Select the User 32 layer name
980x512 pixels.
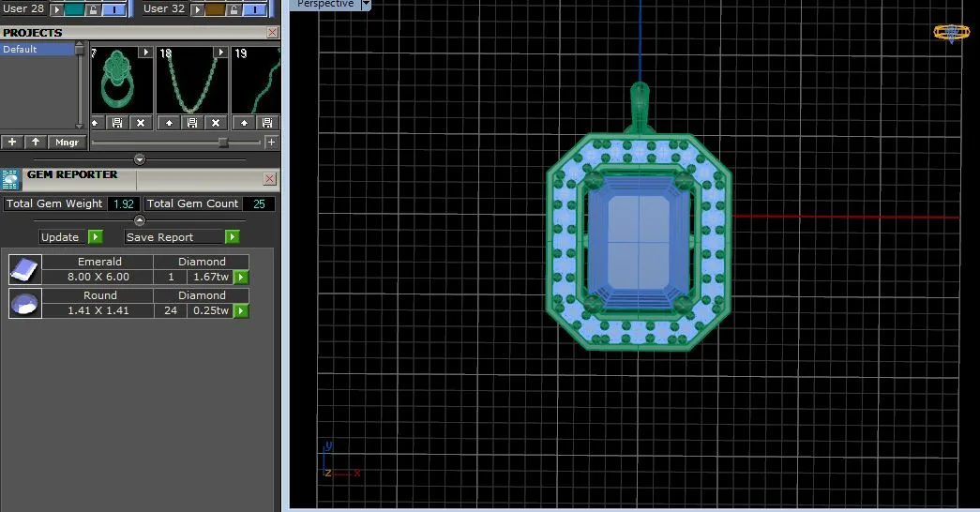[x=164, y=8]
